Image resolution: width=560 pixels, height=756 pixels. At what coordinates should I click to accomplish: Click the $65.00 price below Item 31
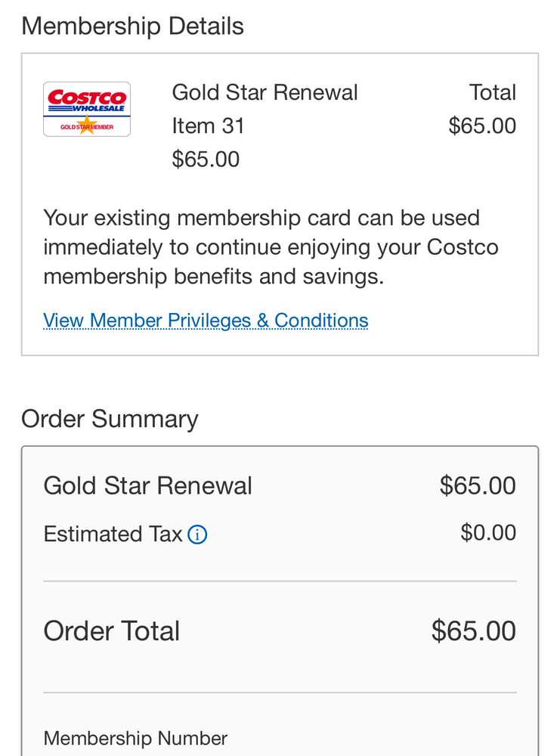[x=206, y=160]
